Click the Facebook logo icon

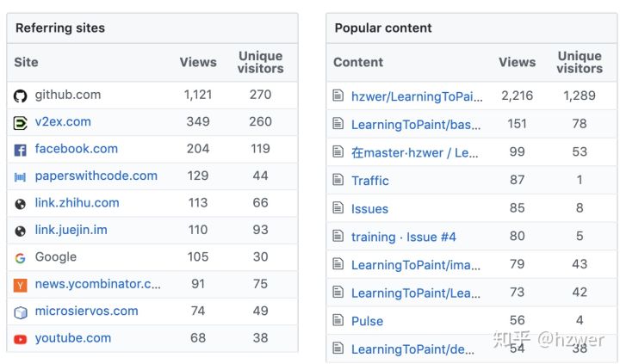point(21,150)
